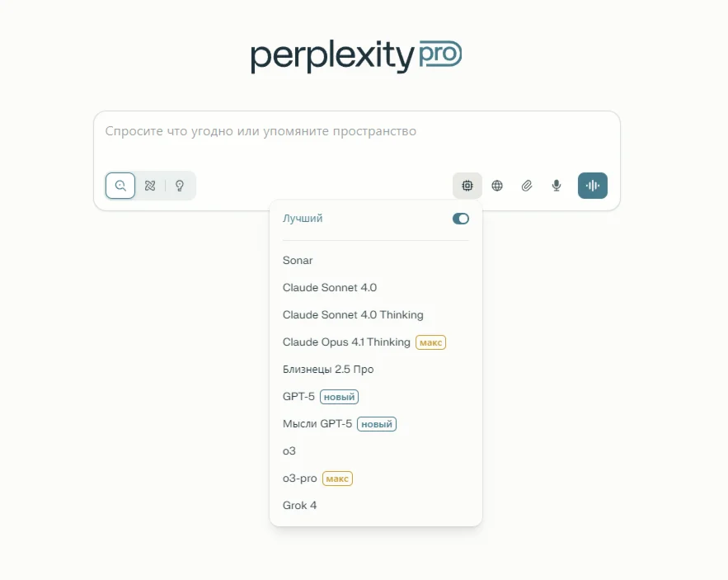This screenshot has width=728, height=580.
Task: Switch to Research mode icon
Action: (150, 186)
